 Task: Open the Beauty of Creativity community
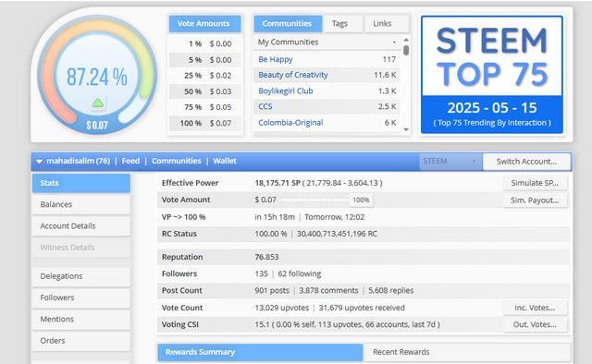tap(293, 75)
